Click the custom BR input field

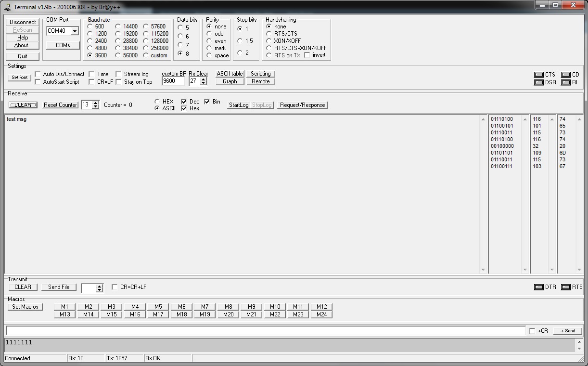[x=173, y=81]
